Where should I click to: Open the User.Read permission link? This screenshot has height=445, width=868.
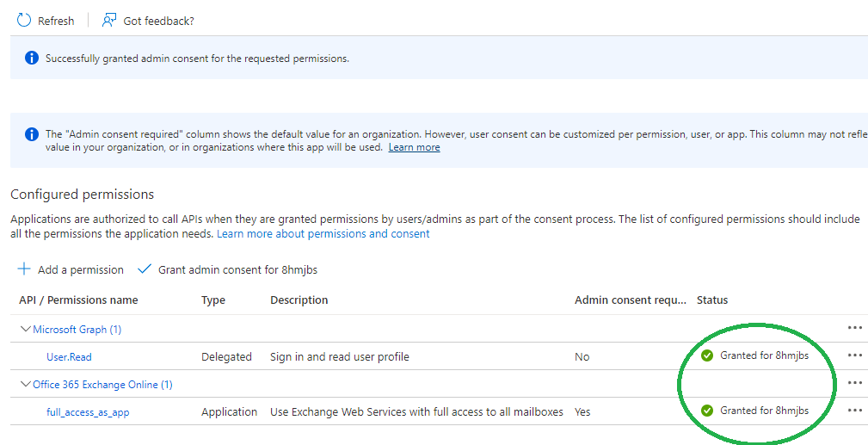coord(69,357)
